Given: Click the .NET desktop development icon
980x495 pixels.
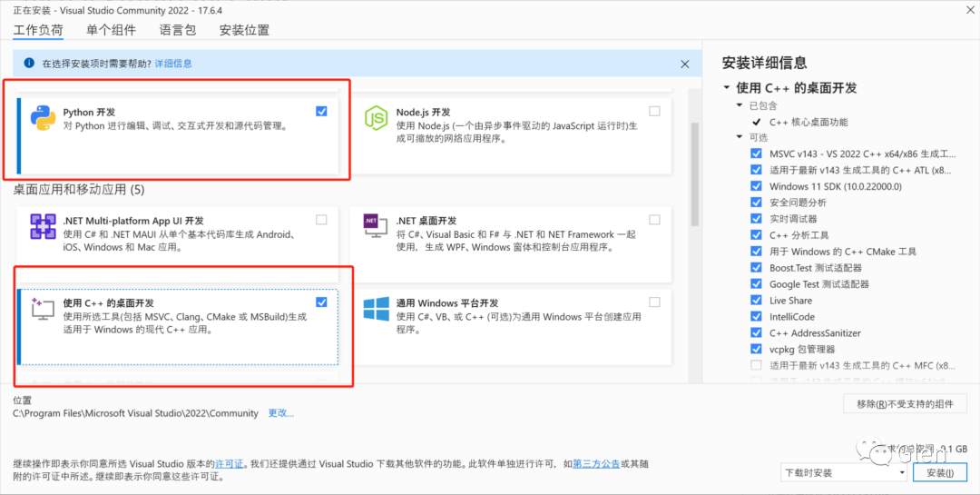Looking at the screenshot, I should 377,227.
